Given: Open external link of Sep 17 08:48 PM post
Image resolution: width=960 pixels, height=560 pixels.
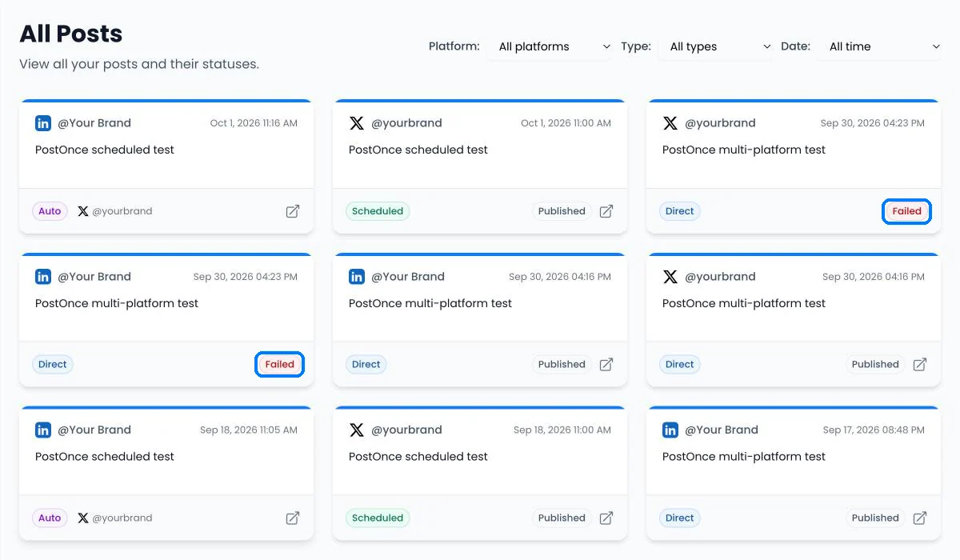Looking at the screenshot, I should [x=920, y=518].
